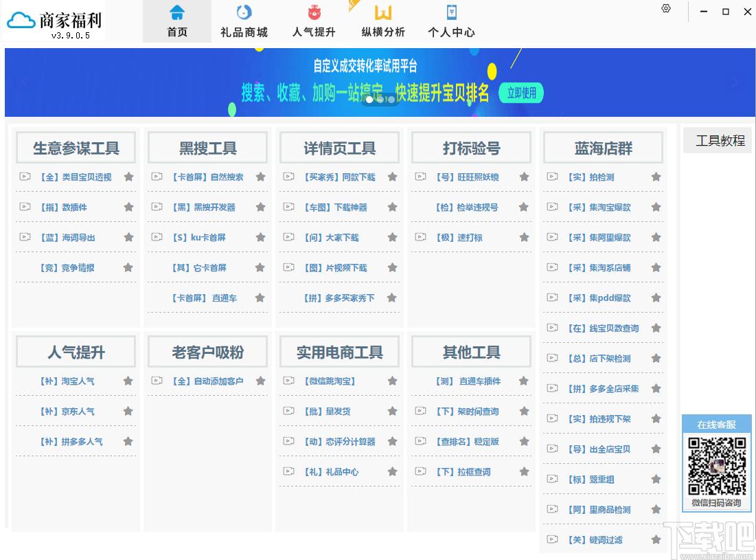Screen dimensions: 756x560
Task: Open video icon beside 【指】数插件
Action: point(25,207)
